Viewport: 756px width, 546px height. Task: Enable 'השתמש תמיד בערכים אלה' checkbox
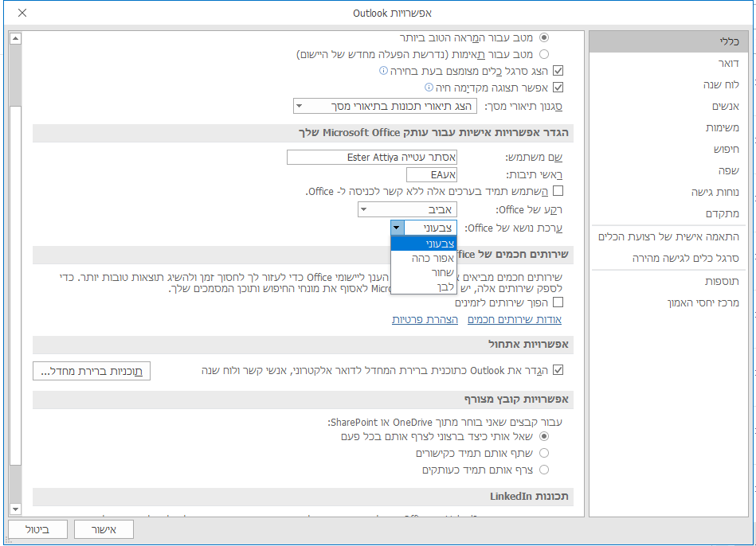pyautogui.click(x=558, y=191)
